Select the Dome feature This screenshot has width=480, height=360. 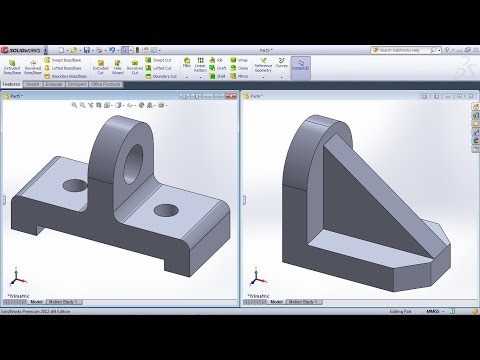pyautogui.click(x=239, y=68)
